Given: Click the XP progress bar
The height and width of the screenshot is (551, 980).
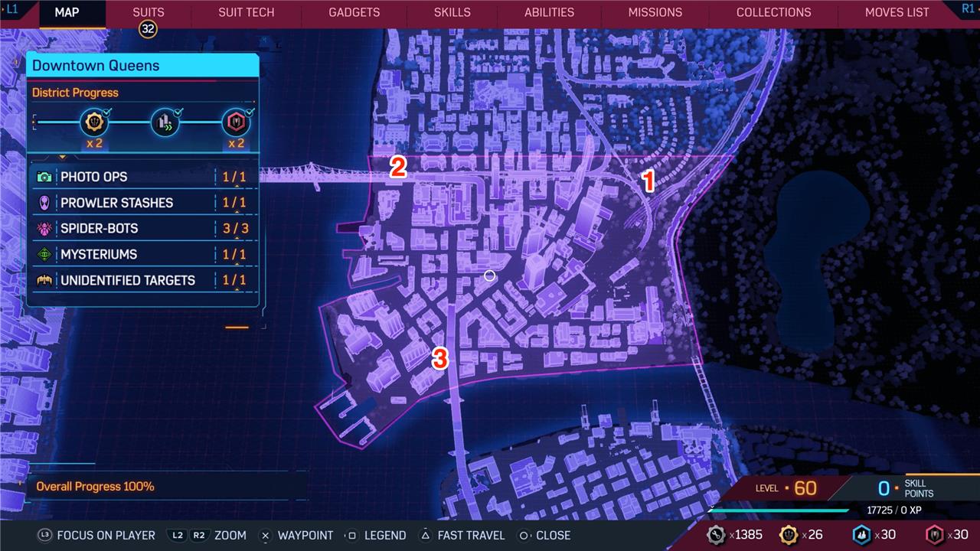Looking at the screenshot, I should pyautogui.click(x=779, y=510).
